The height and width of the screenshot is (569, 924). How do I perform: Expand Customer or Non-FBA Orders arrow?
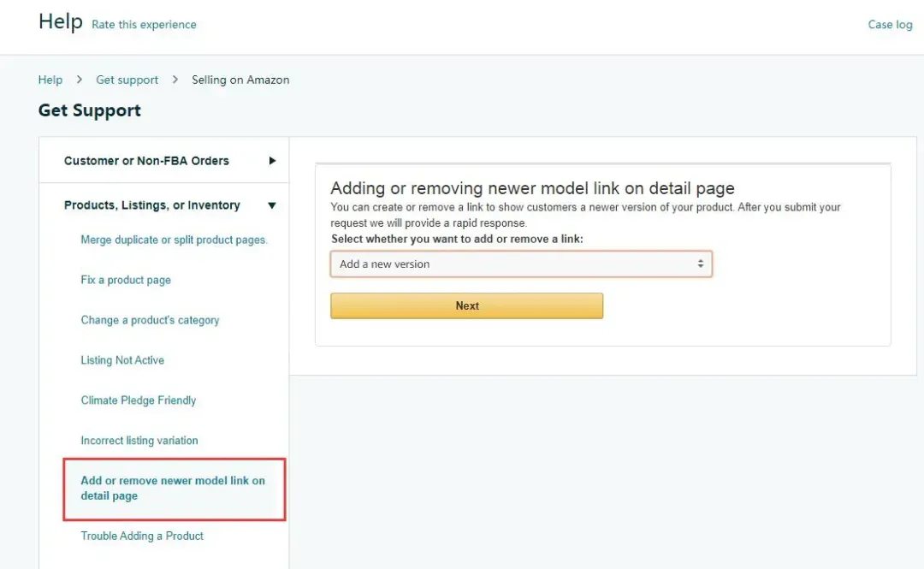(x=272, y=160)
